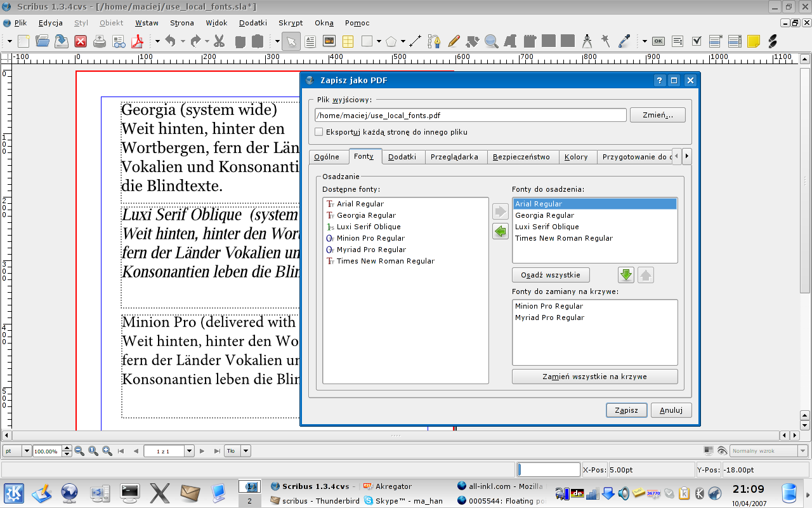The width and height of the screenshot is (812, 508).
Task: Pick the Eyedropper tool in toolbar
Action: [624, 42]
